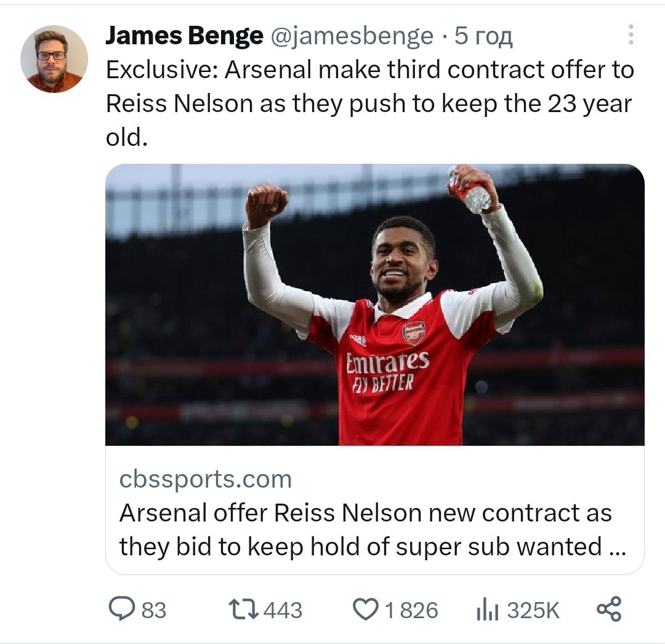This screenshot has height=644, width=665.
Task: Click the cbssports.com domain label
Action: click(x=205, y=479)
